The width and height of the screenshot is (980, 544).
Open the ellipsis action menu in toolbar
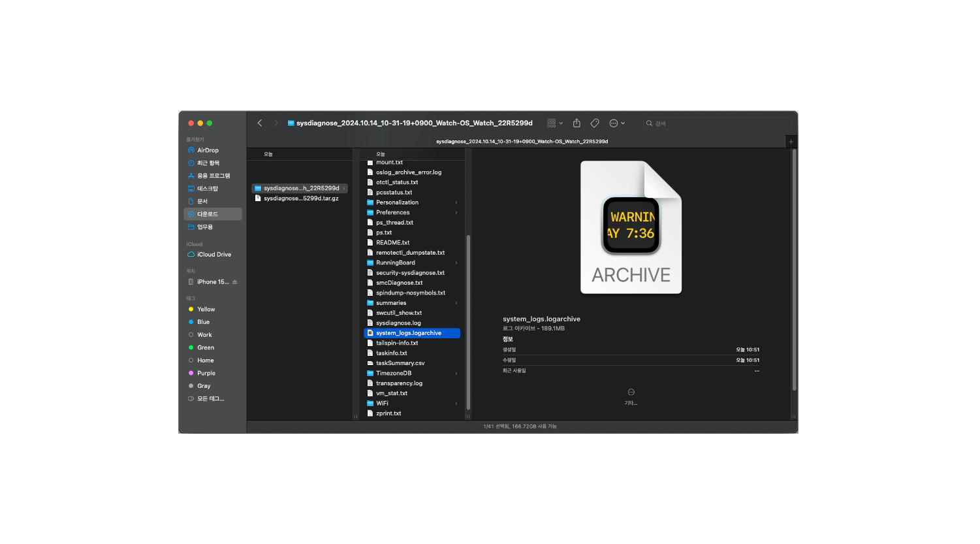pos(617,123)
